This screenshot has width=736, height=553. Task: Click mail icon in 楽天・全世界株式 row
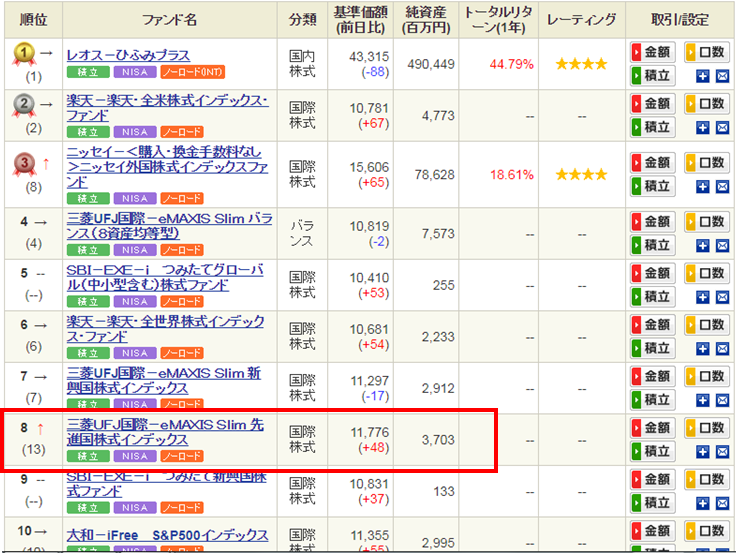click(x=722, y=349)
